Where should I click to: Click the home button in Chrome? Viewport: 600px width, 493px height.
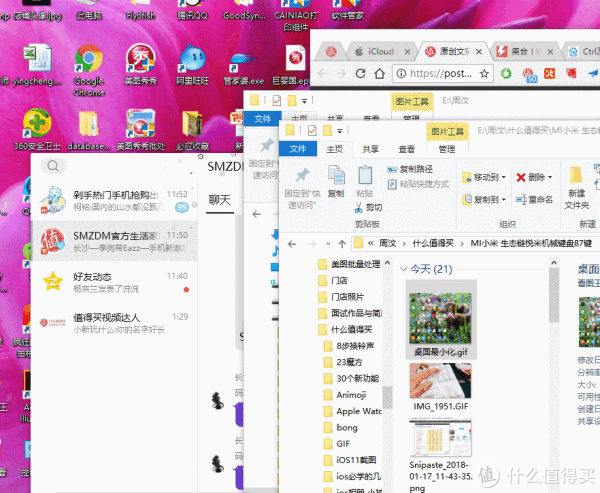pos(379,73)
